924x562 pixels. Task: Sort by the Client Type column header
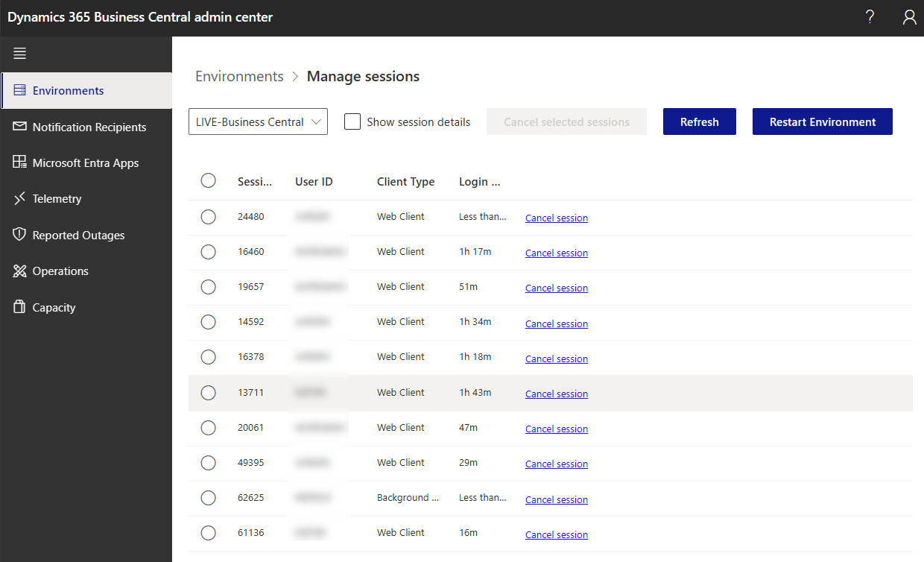405,181
